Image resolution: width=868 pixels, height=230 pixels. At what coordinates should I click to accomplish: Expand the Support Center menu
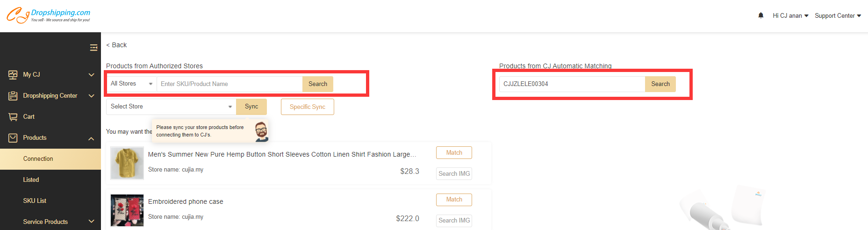pos(838,16)
